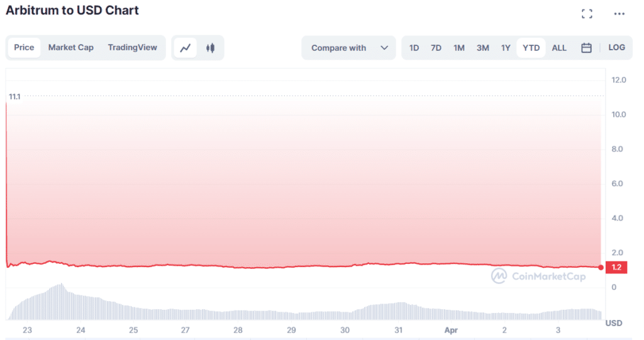Click the 8.0 price axis label
This screenshot has height=340, width=644.
point(618,149)
